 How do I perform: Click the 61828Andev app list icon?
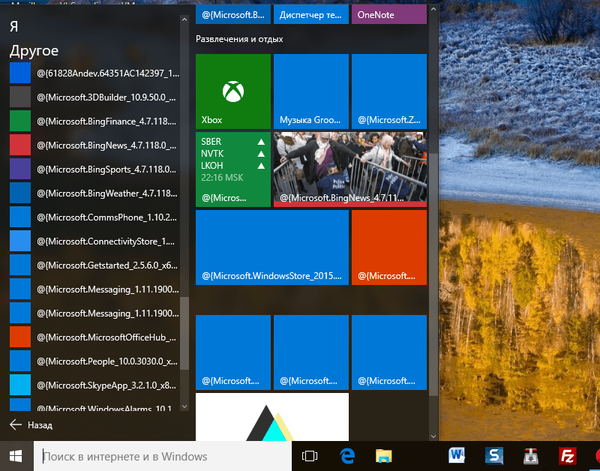click(x=20, y=73)
